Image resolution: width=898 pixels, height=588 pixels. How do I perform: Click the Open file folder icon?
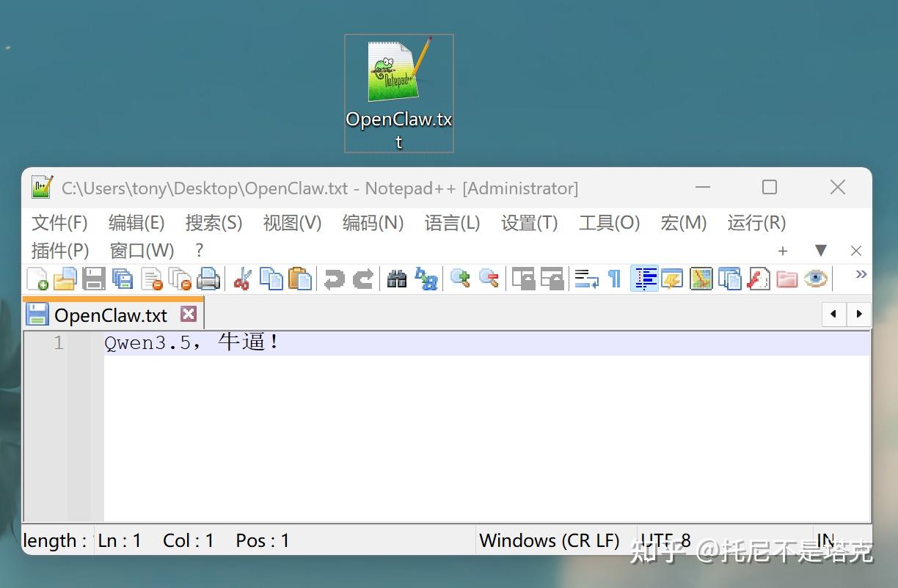(x=65, y=279)
